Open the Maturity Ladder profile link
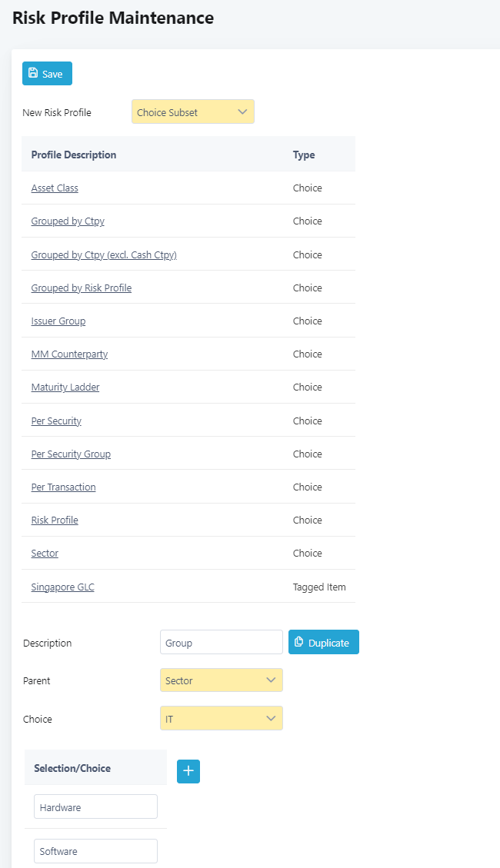 65,387
